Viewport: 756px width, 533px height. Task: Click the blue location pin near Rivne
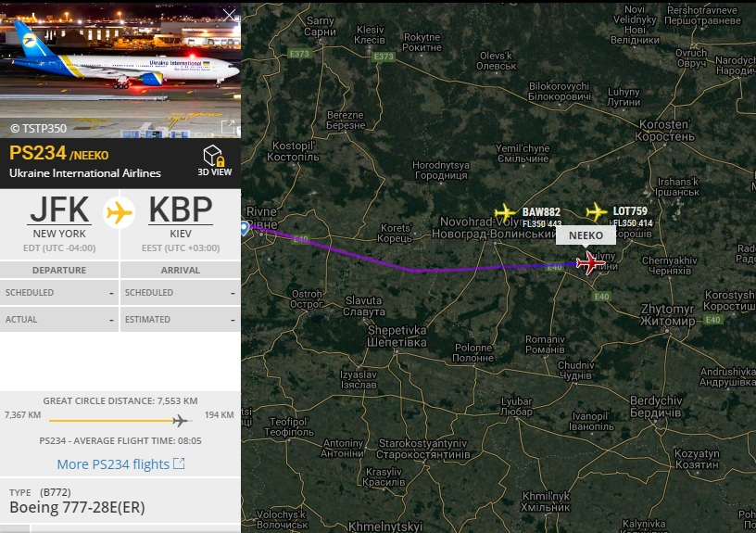[x=245, y=228]
